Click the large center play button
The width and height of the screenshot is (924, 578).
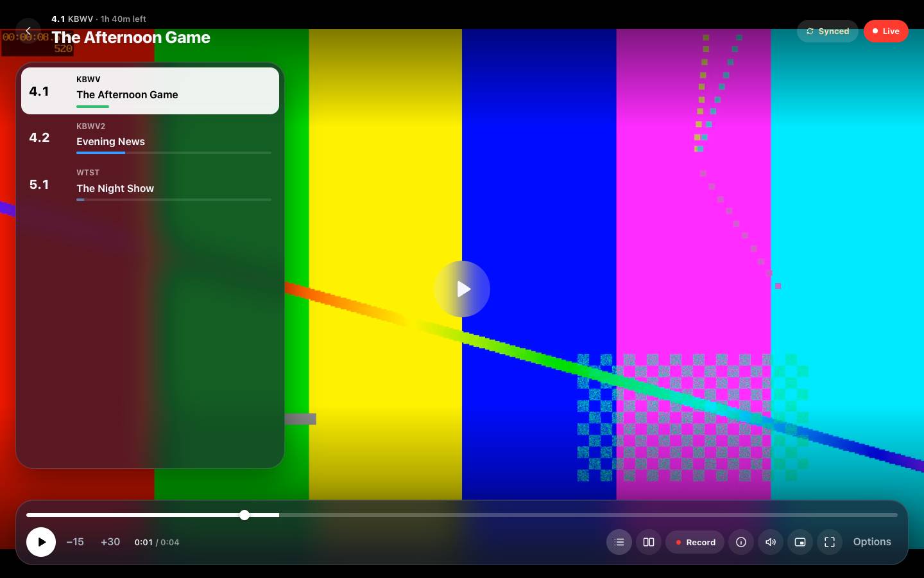(x=462, y=289)
